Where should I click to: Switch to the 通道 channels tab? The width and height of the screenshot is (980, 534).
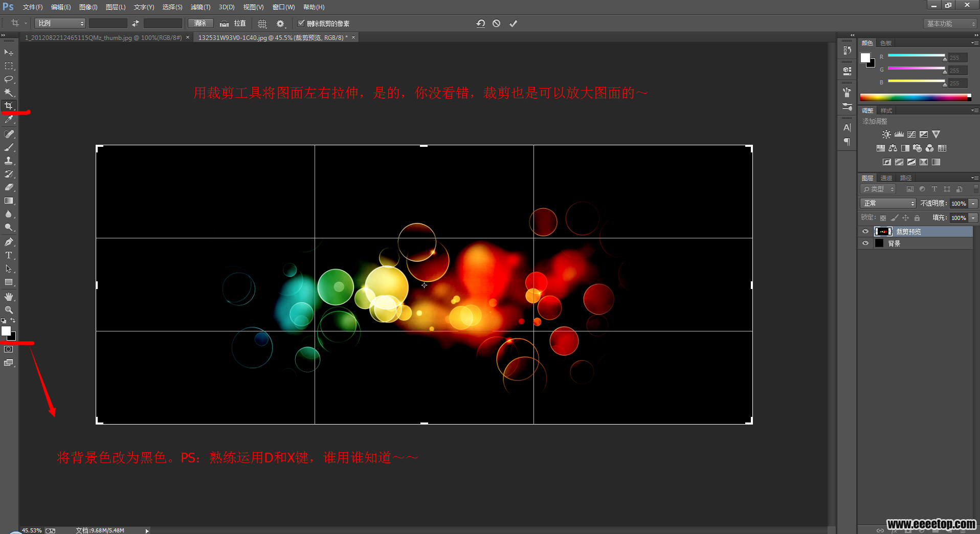coord(886,178)
